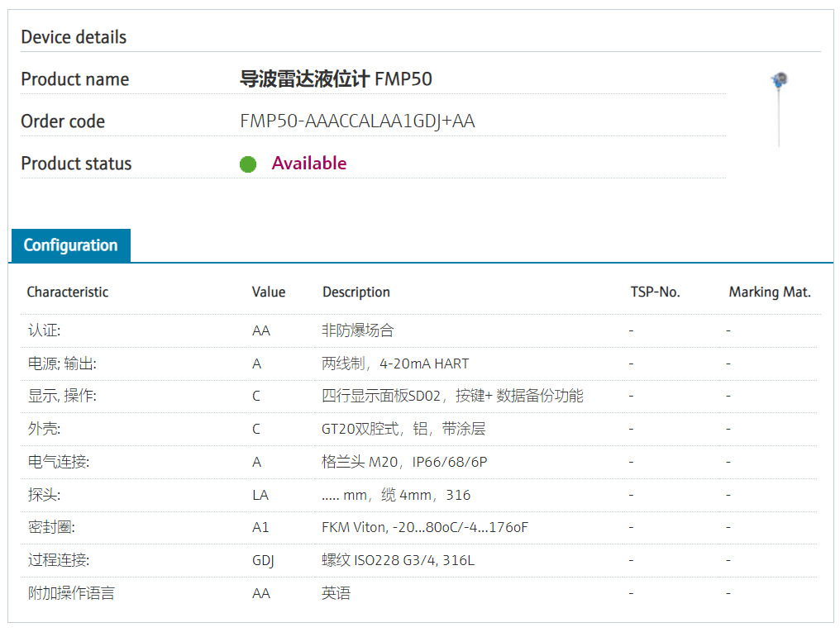Viewport: 840px width, 632px height.
Task: Click the green Available status indicator
Action: pos(248,164)
